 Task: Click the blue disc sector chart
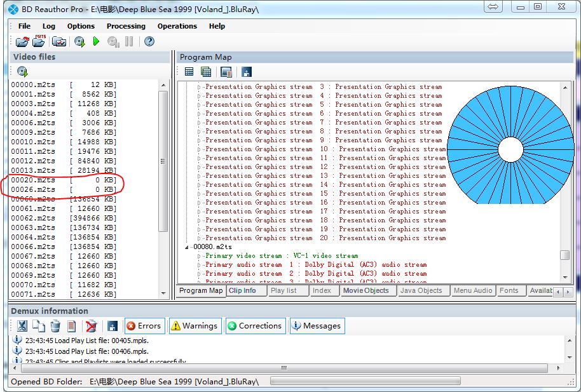pos(510,145)
